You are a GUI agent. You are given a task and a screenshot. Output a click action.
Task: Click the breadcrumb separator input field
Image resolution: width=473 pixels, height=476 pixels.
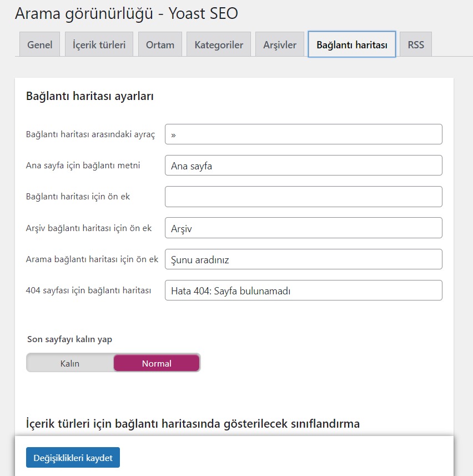tap(304, 134)
